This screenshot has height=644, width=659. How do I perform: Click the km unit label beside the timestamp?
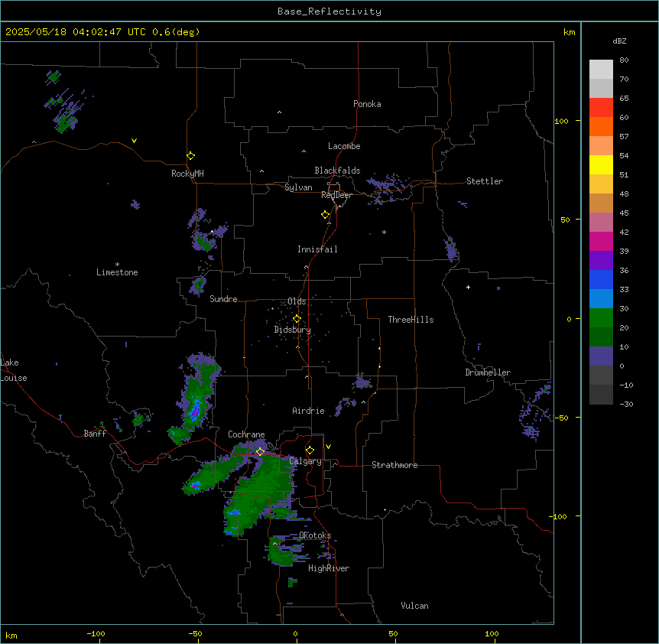[569, 32]
